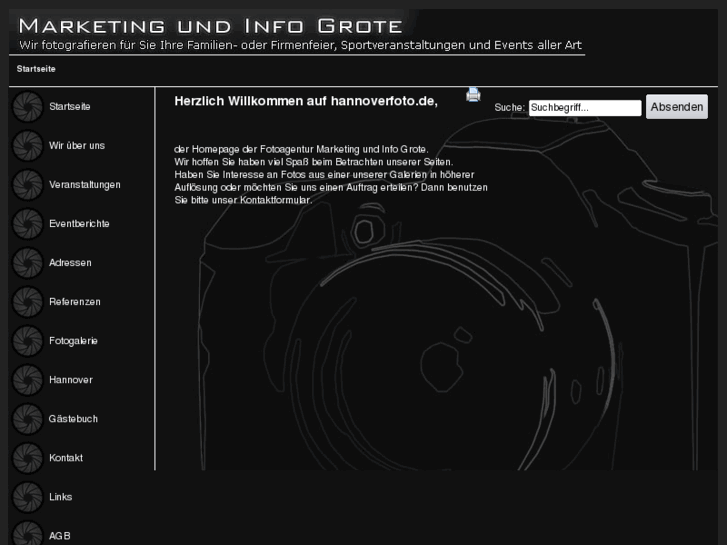Click the aperture icon next to Adressen
This screenshot has width=727, height=545.
tap(27, 263)
